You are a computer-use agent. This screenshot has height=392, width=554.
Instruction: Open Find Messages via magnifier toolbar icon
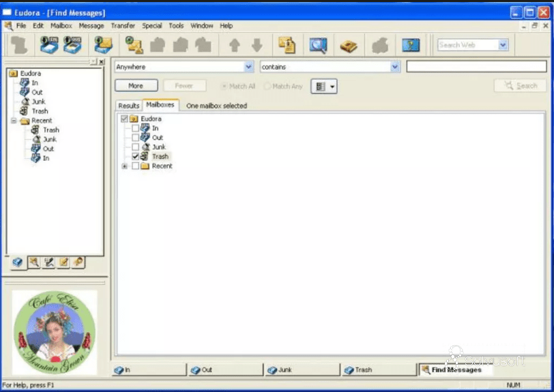[x=318, y=45]
